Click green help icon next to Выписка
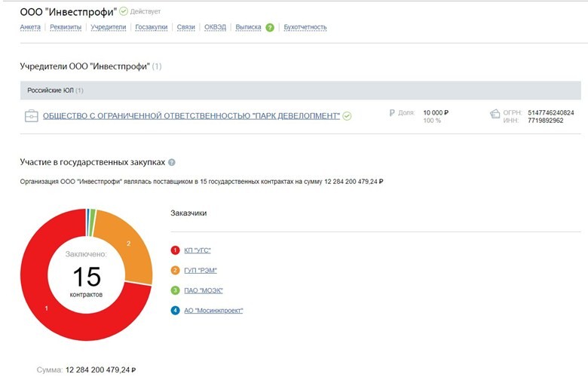588x377 pixels. [x=270, y=27]
